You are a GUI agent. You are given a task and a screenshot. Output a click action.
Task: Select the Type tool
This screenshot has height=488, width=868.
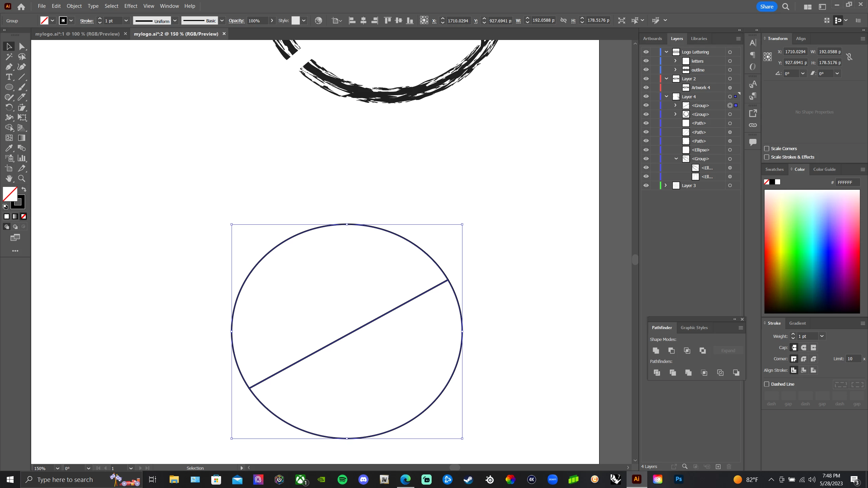(x=9, y=77)
